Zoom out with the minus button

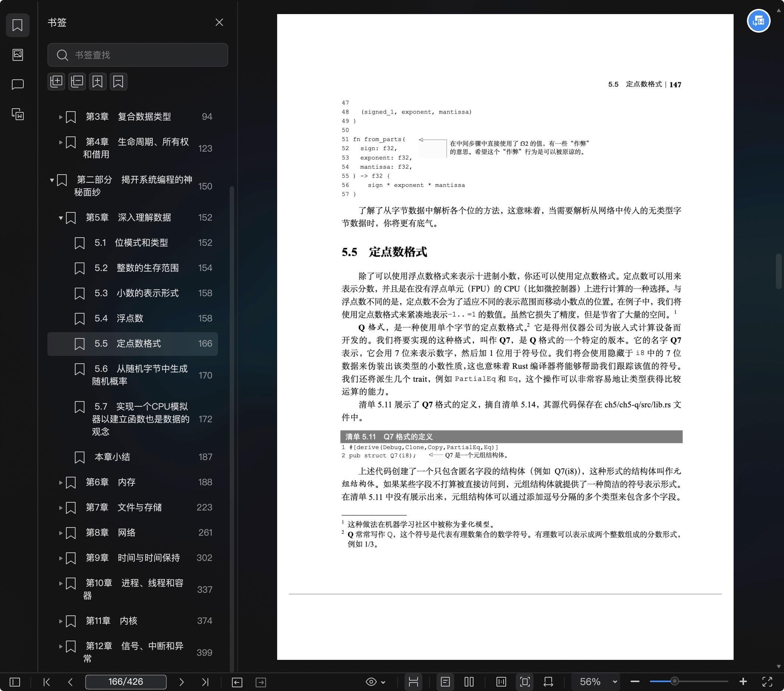click(635, 682)
